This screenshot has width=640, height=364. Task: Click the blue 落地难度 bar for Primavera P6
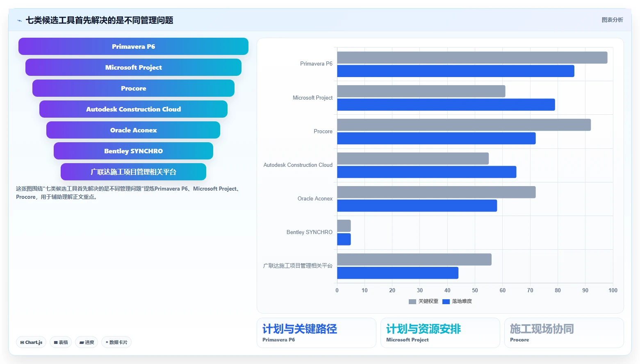(x=456, y=71)
